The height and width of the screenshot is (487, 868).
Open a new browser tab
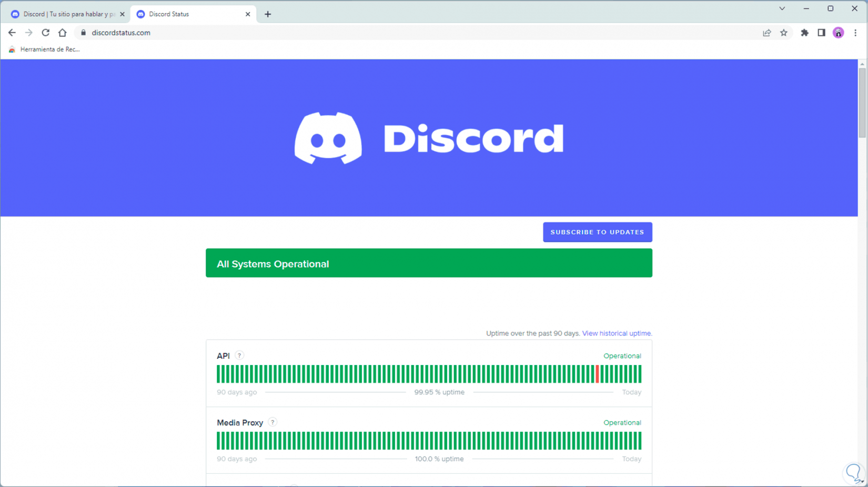268,14
